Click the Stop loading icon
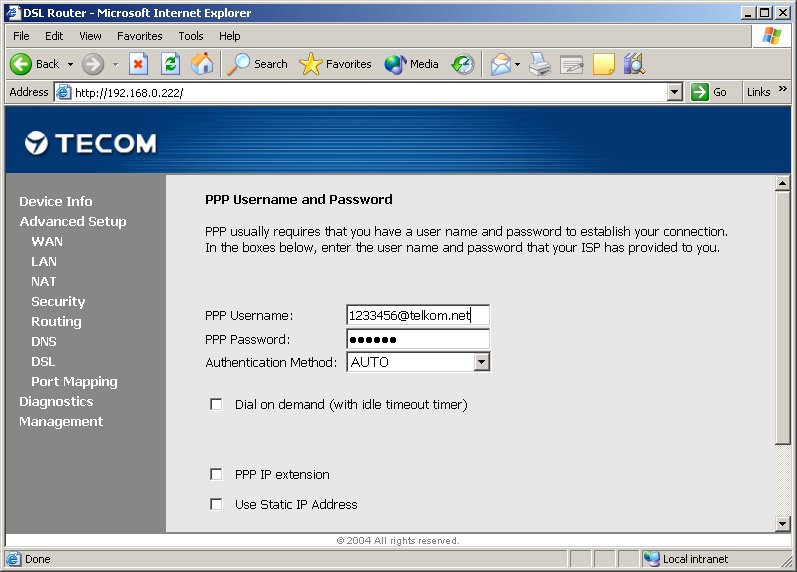 coord(138,64)
